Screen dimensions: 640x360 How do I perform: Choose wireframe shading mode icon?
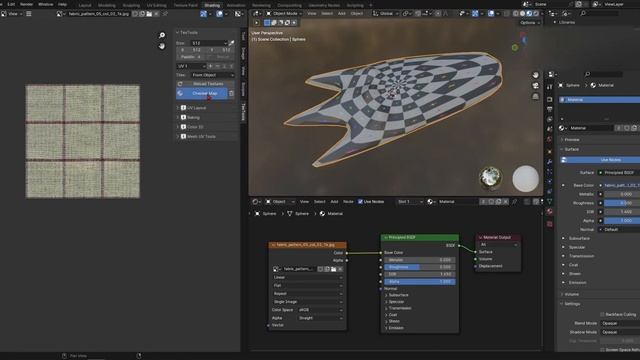tap(516, 13)
